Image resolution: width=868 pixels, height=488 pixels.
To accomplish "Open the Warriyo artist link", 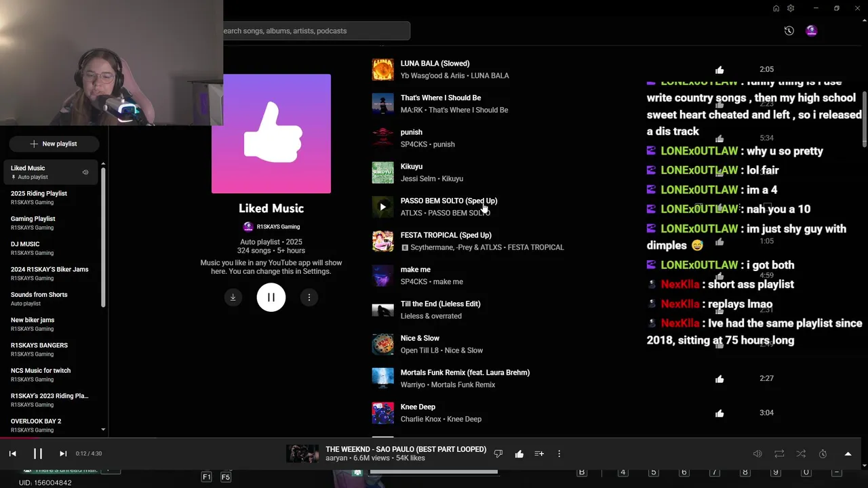I will [414, 385].
